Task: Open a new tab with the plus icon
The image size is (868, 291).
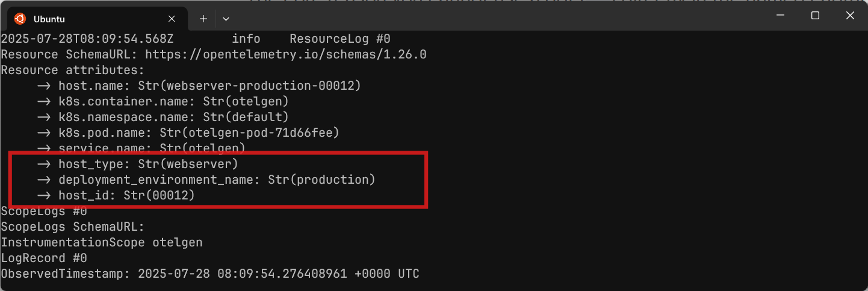Action: [x=203, y=19]
